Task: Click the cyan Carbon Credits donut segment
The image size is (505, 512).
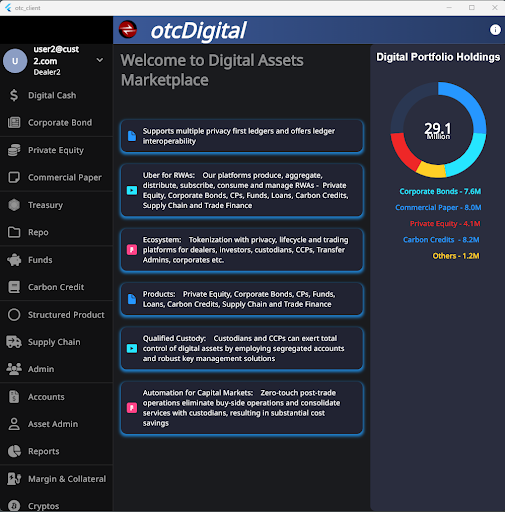Action: 468,156
